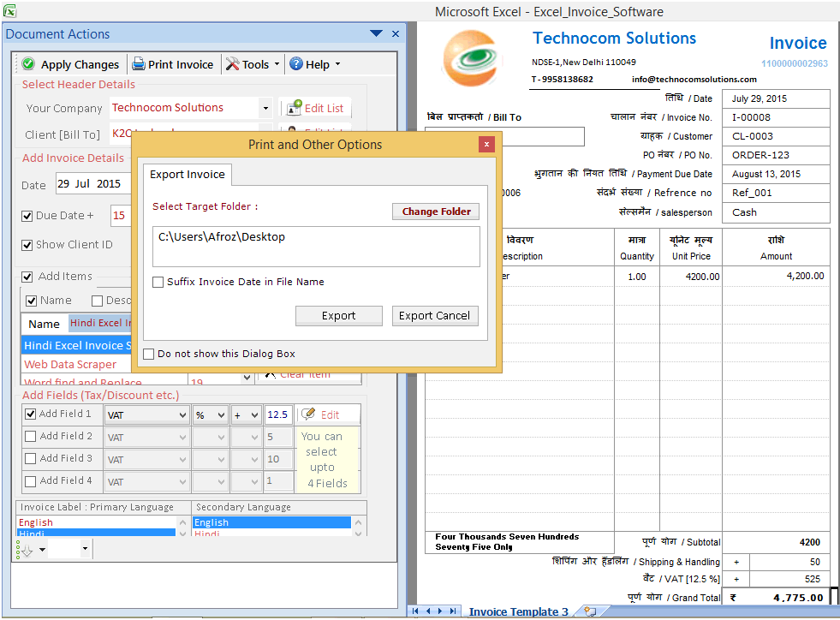Viewport: 840px width, 620px height.
Task: Select the Print Invoice printer icon
Action: coord(137,63)
